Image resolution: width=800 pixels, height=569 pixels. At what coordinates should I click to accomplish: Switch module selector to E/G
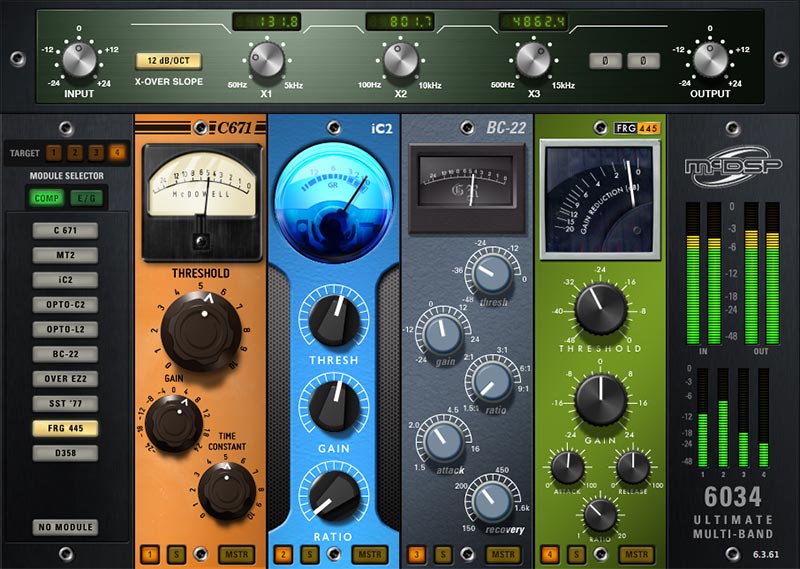tap(86, 198)
